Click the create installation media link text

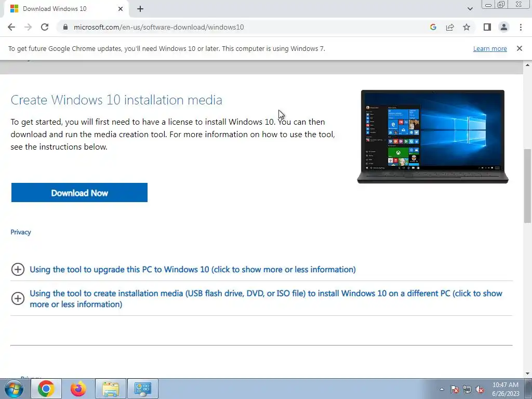click(x=266, y=299)
